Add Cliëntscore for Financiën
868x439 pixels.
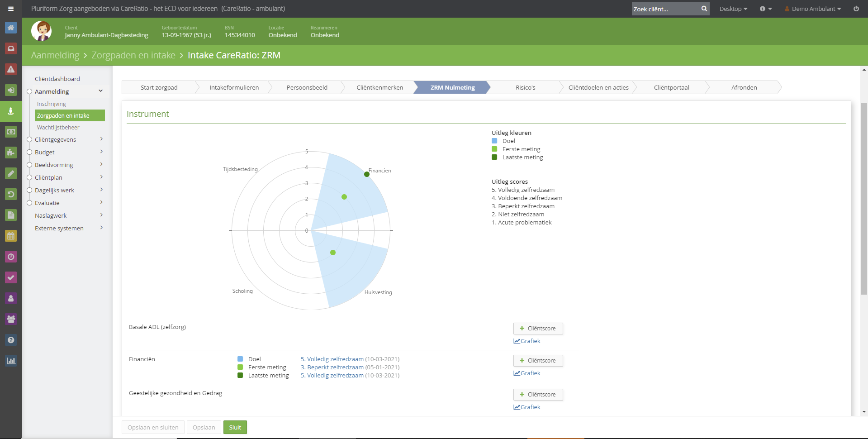click(x=538, y=360)
